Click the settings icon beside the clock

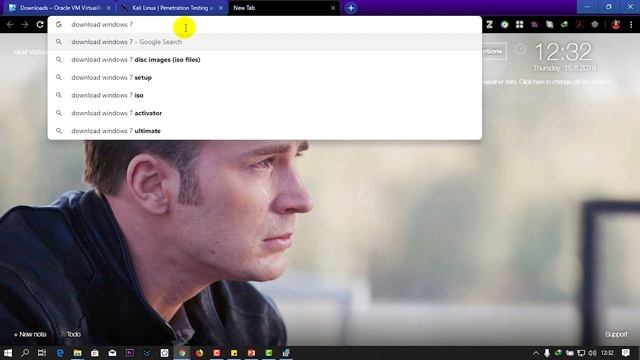tap(520, 49)
